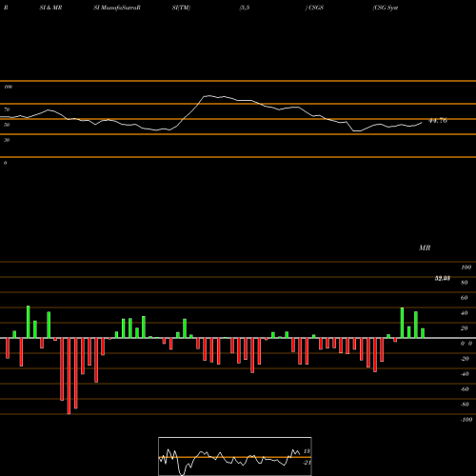Click the mini chart thumbnail at bottom
The width and height of the screenshot is (476, 476).
235,456
